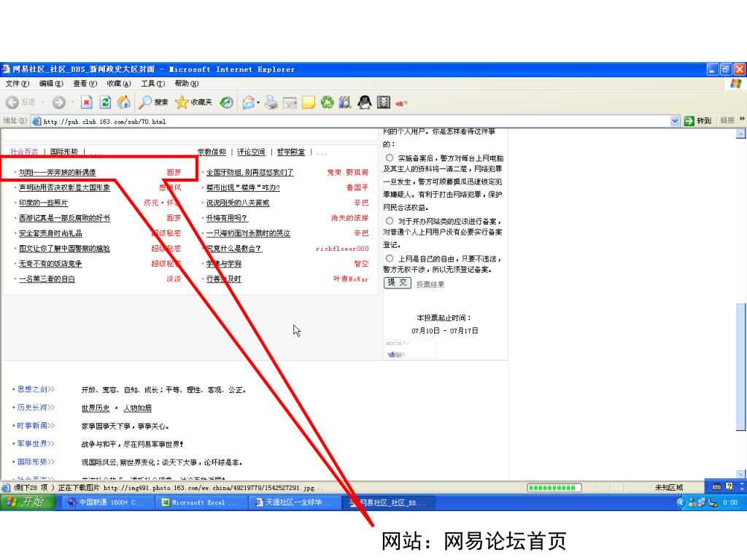
Task: Click the Back (后退) arrow button
Action: pyautogui.click(x=12, y=102)
